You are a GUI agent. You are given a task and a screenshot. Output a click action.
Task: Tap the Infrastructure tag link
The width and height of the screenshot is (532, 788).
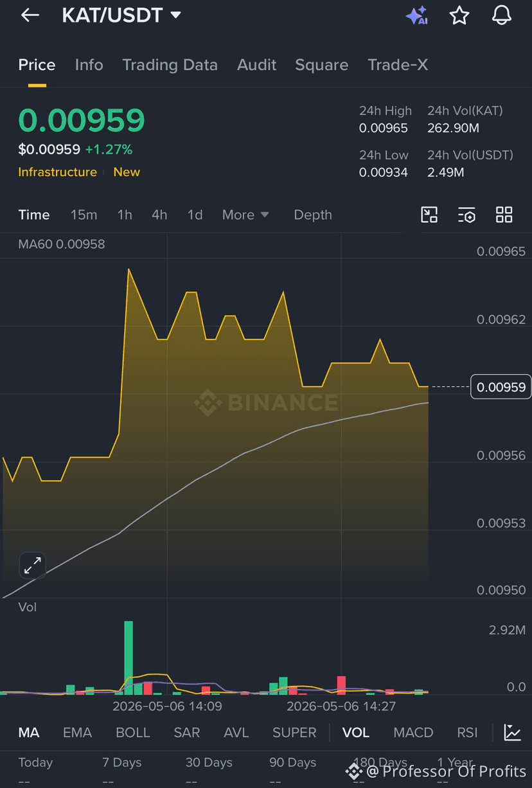click(x=57, y=172)
